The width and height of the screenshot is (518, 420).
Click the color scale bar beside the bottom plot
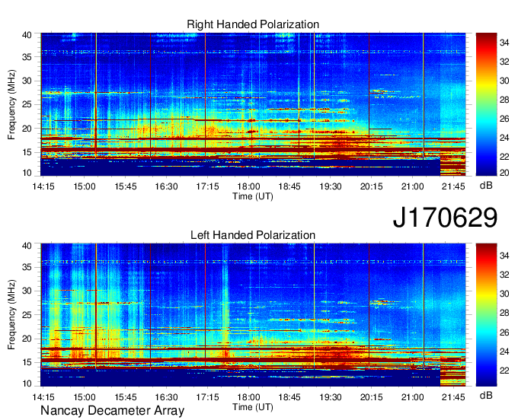click(x=486, y=315)
